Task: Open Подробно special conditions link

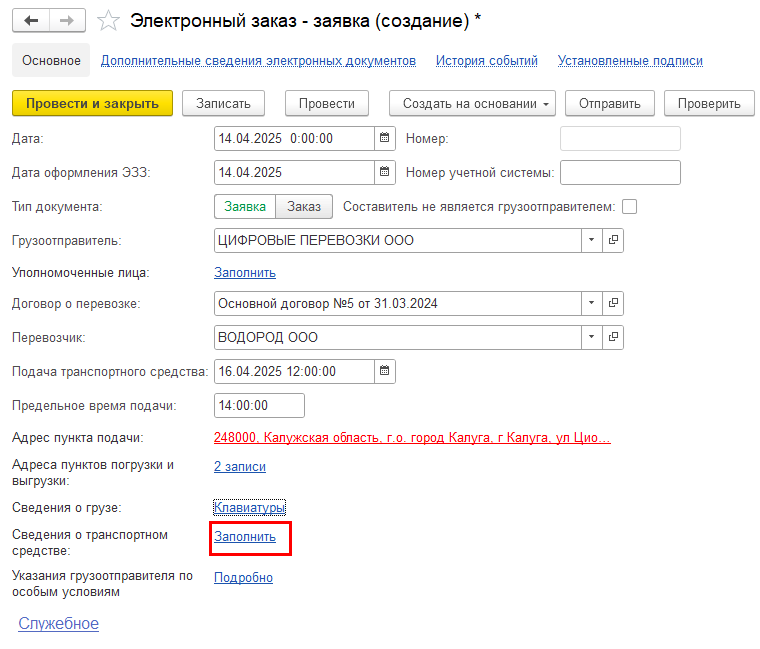Action: (x=243, y=577)
